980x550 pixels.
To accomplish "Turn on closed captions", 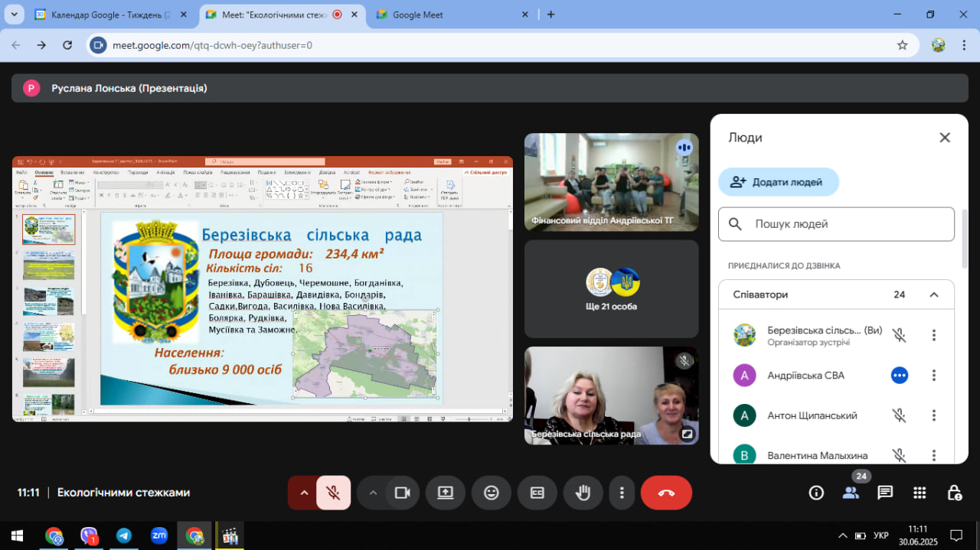I will [x=537, y=493].
